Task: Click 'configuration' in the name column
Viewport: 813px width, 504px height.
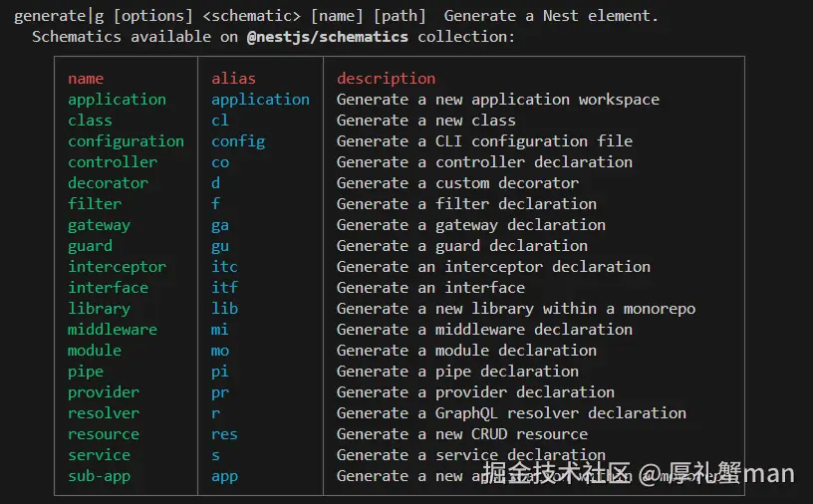Action: (x=126, y=141)
